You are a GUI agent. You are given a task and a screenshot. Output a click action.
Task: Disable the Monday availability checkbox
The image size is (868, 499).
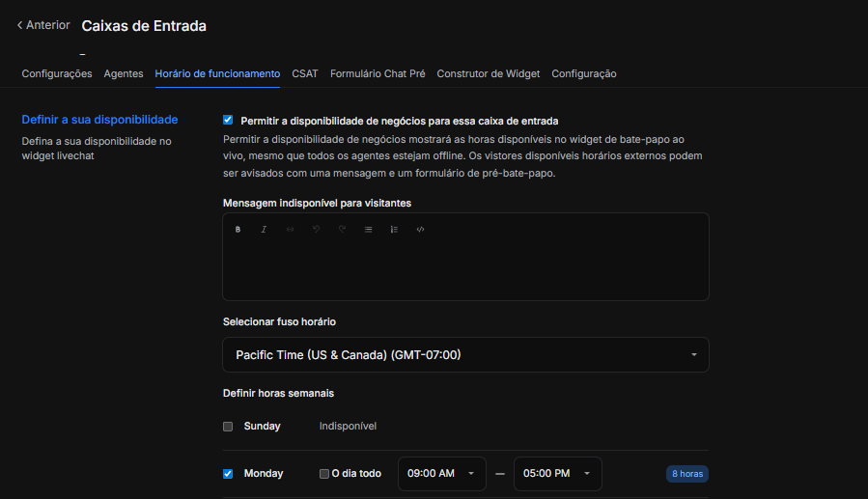(228, 474)
